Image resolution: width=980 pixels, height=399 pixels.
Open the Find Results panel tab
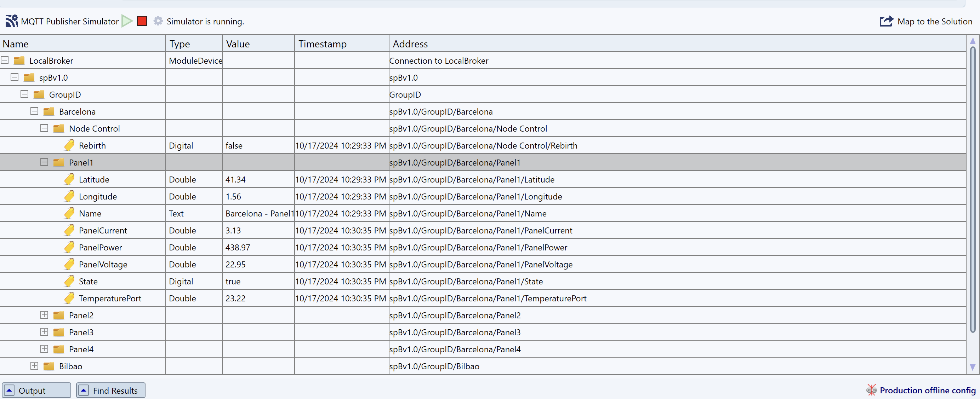[111, 390]
